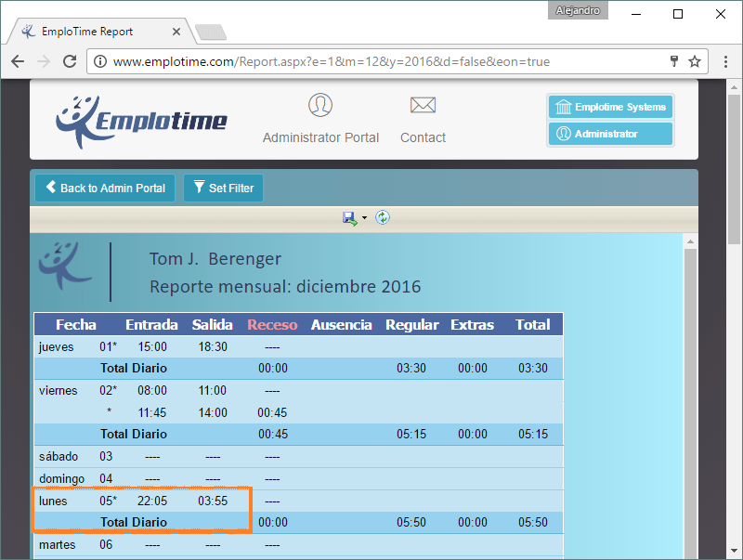Open a new browser tab
Image resolution: width=743 pixels, height=560 pixels.
click(x=211, y=33)
